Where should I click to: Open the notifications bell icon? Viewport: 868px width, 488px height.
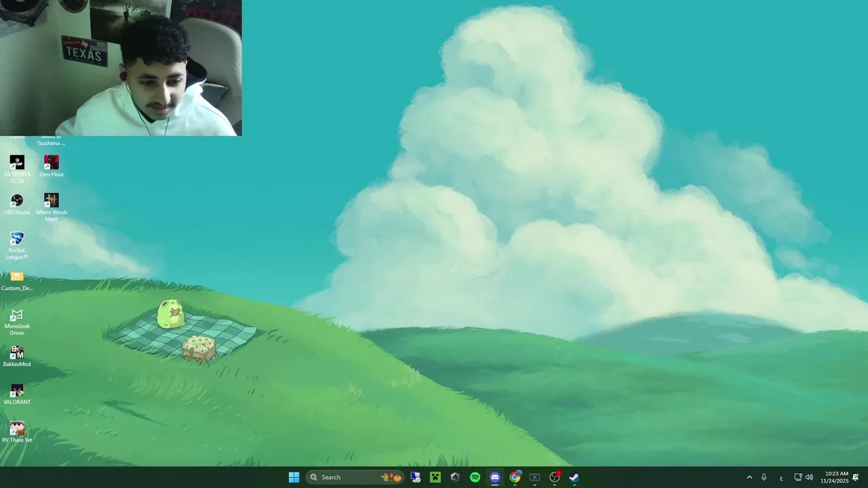(856, 477)
